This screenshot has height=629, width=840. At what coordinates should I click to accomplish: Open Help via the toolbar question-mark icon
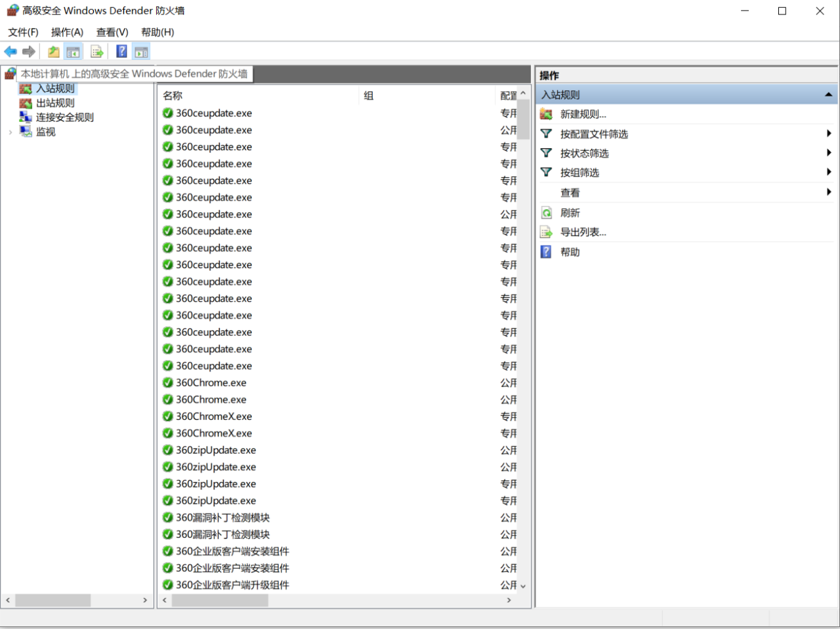pyautogui.click(x=121, y=52)
